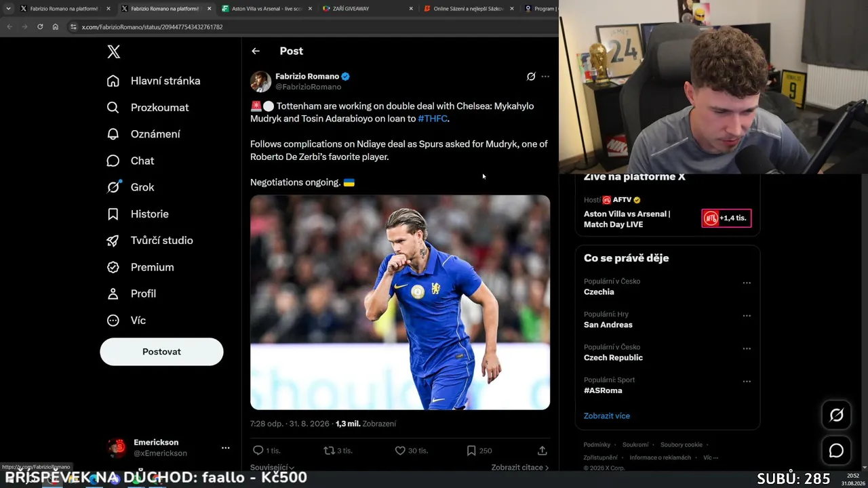Screen dimensions: 868x488
Task: Click Zobrazit více under trends
Action: pyautogui.click(x=607, y=416)
